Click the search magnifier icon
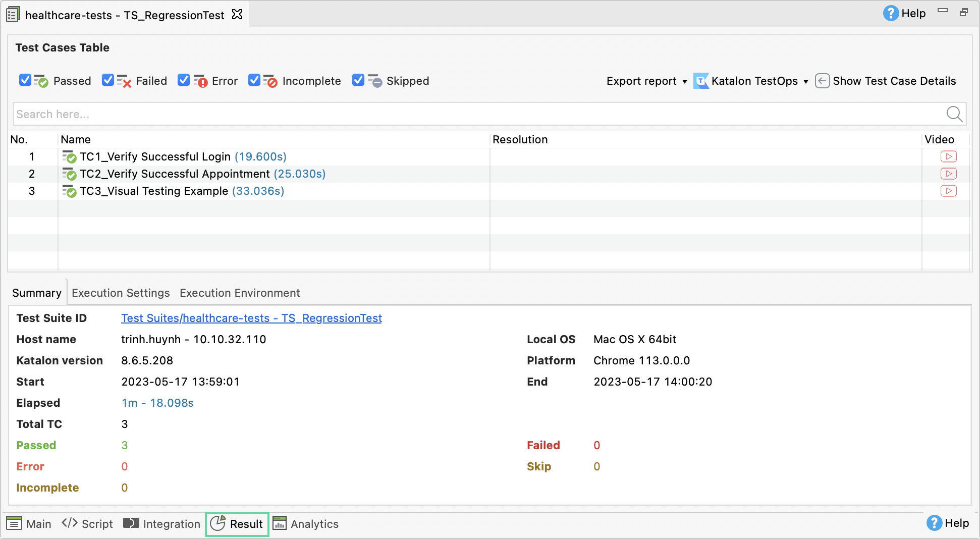 (x=954, y=114)
